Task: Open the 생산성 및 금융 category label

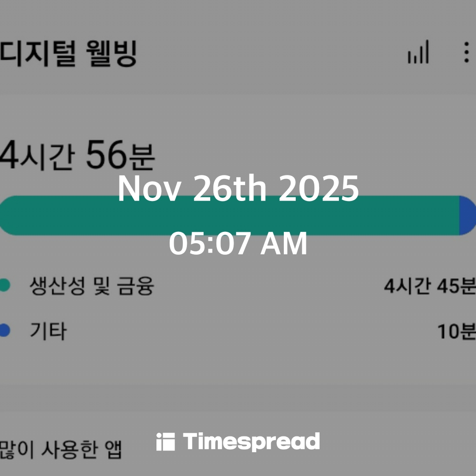Action: point(92,286)
